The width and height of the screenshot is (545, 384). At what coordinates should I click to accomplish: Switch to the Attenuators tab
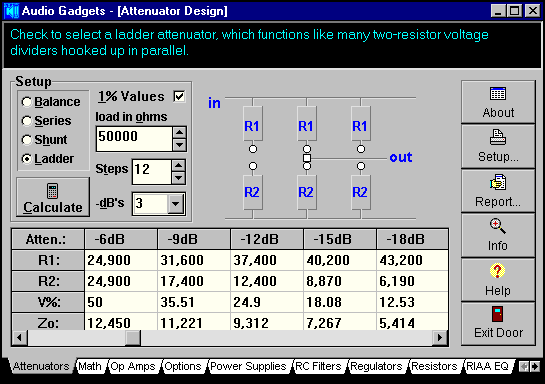41,366
